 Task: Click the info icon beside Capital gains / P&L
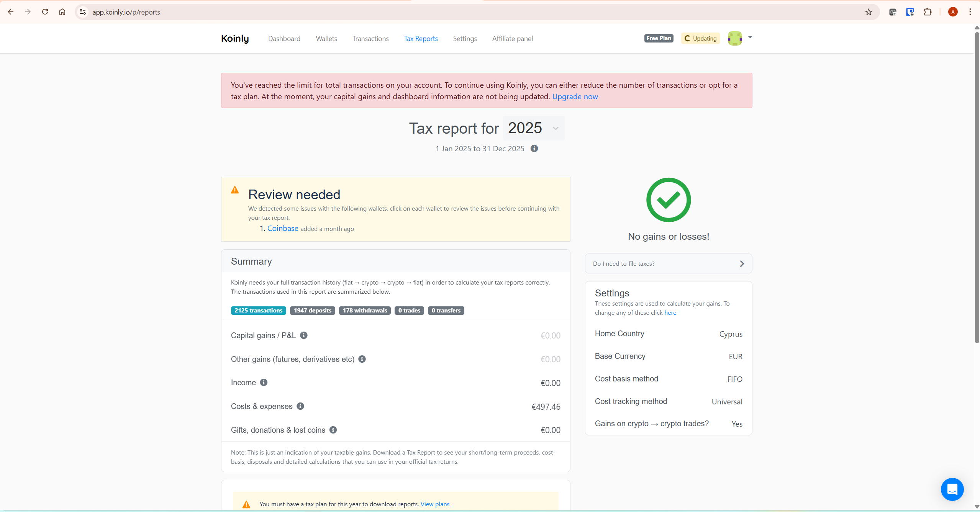[x=303, y=335]
